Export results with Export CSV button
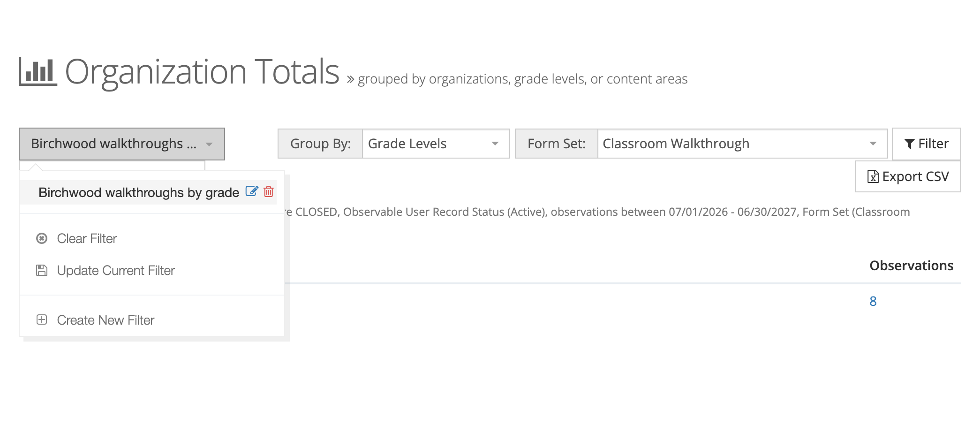 click(908, 176)
